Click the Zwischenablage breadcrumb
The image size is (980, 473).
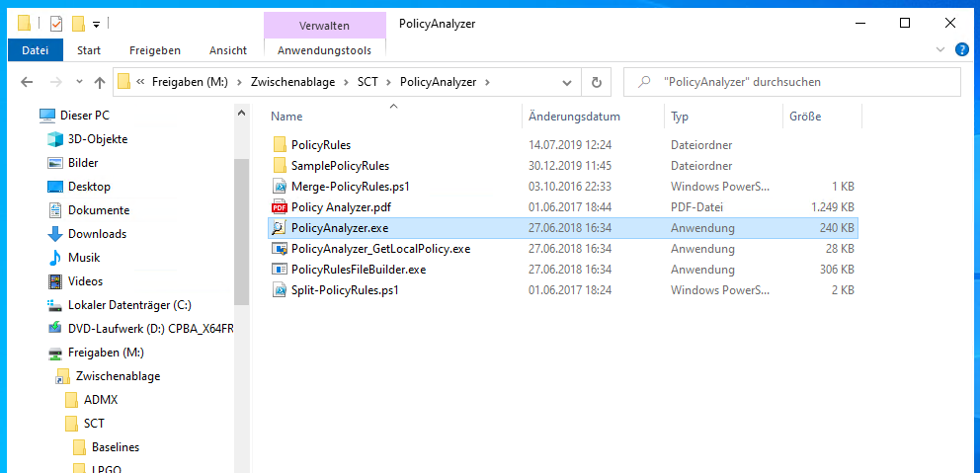(292, 82)
